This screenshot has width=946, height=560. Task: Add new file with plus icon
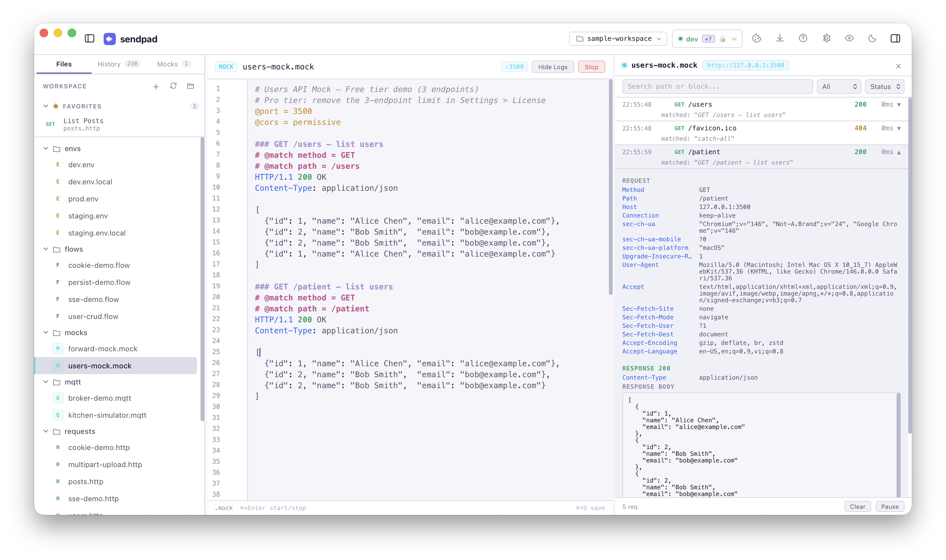click(x=156, y=87)
